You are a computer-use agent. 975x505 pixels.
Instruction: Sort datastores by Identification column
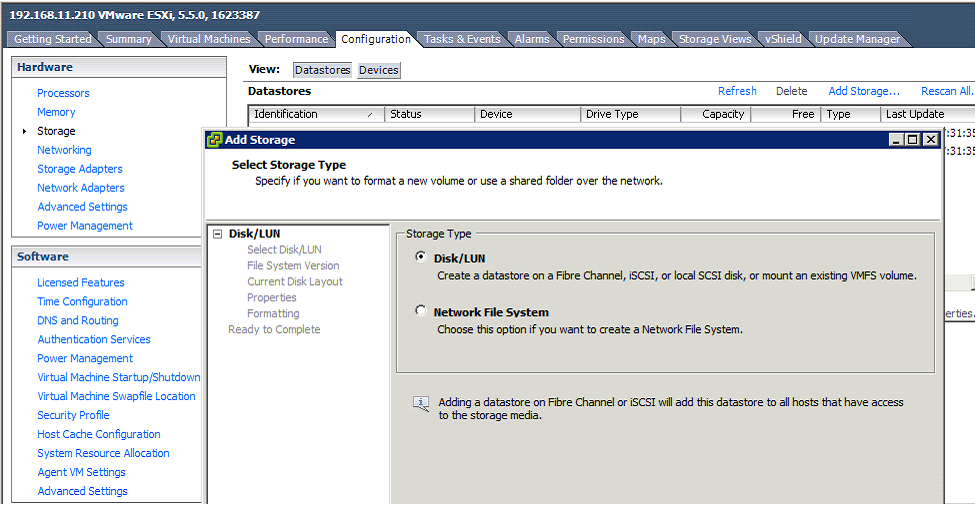point(316,114)
